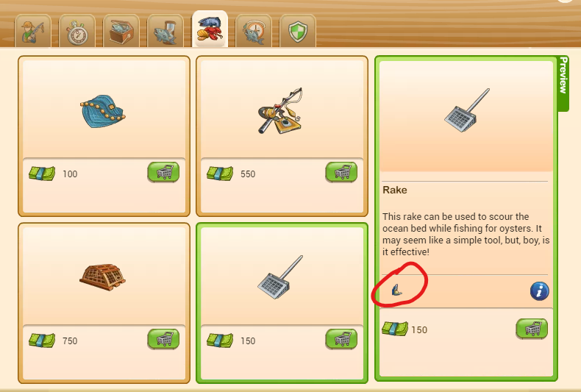
Task: Open the fisherman character tab
Action: [33, 32]
